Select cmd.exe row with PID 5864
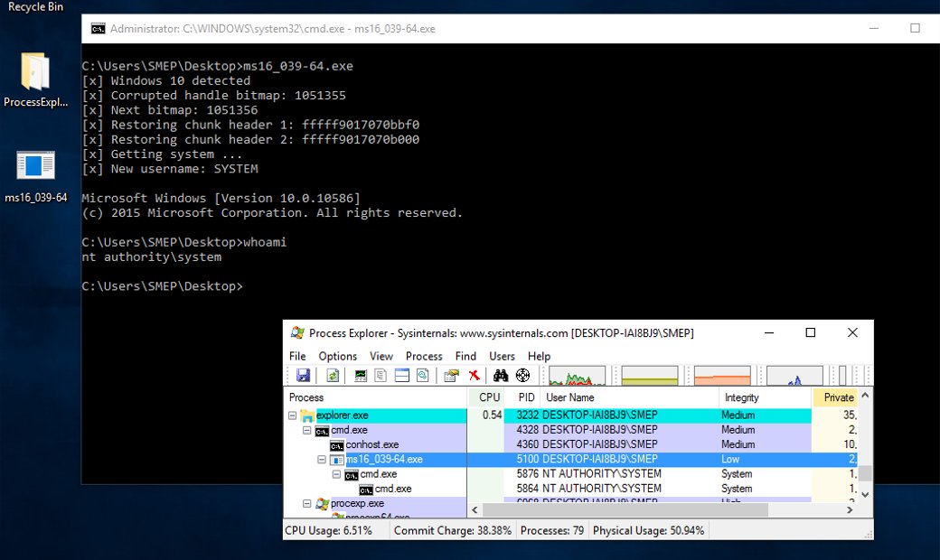Screen dimensions: 940x560 tap(570, 489)
